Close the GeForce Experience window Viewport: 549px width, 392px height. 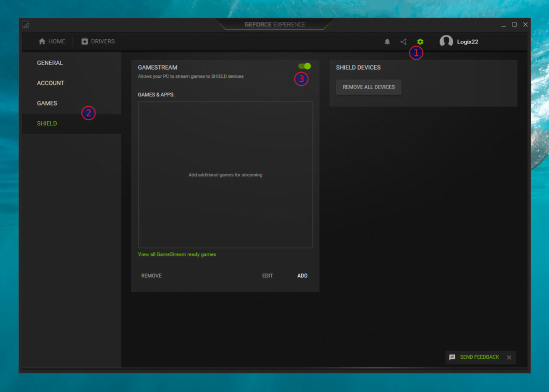525,25
